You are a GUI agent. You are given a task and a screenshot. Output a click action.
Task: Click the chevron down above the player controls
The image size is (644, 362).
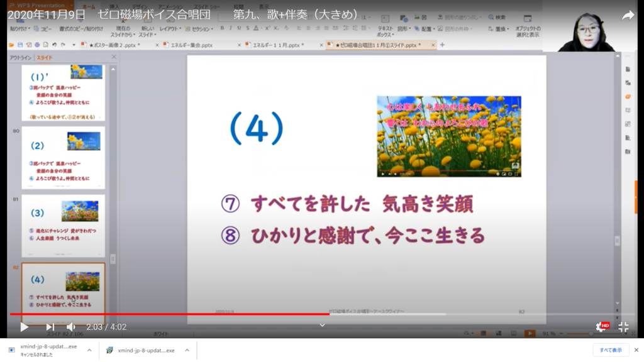322,325
